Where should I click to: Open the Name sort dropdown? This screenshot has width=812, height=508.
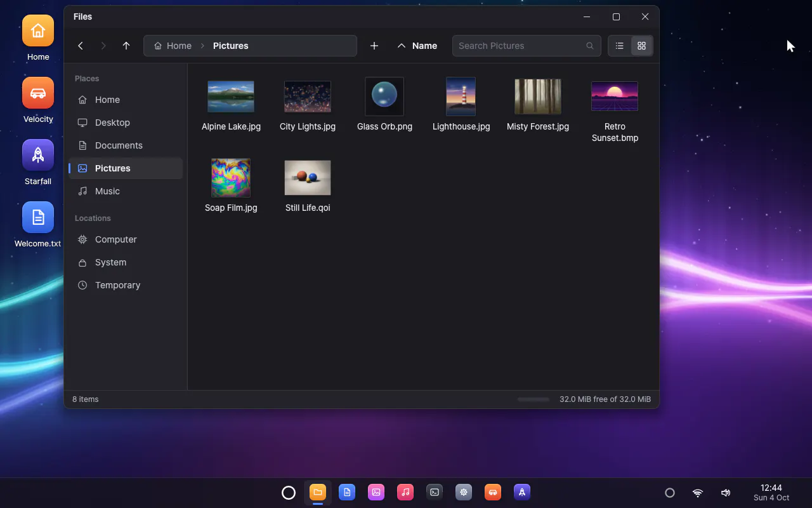(424, 46)
